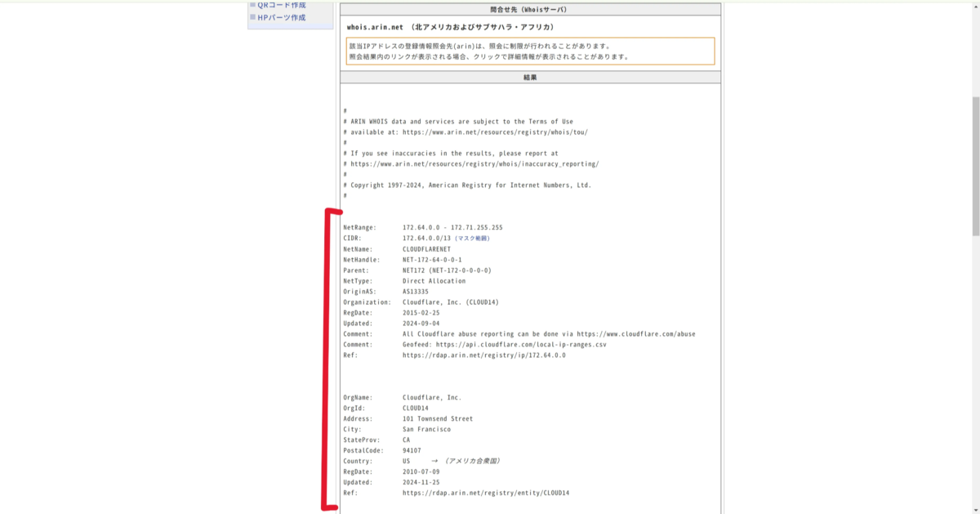Screen dimensions: 980x514
Task: Click the CIDR value 172.64.0.0/13
Action: (427, 238)
